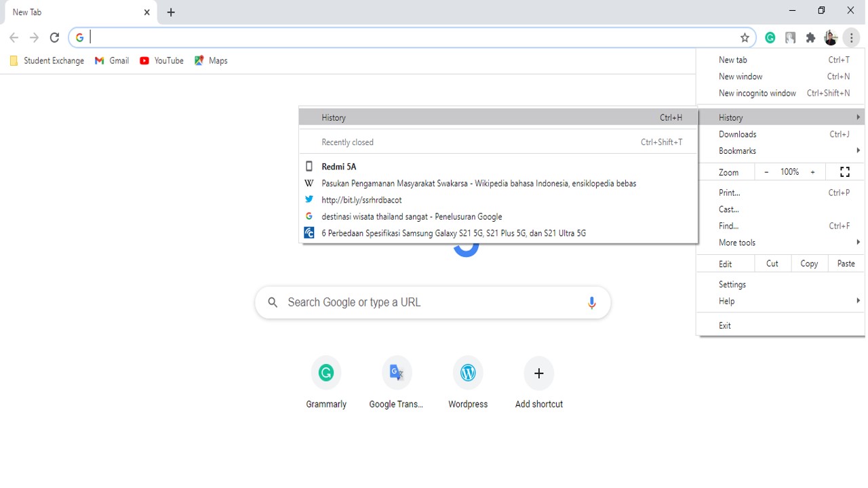This screenshot has height=488, width=868.
Task: Close the New Tab tab
Action: click(x=147, y=12)
